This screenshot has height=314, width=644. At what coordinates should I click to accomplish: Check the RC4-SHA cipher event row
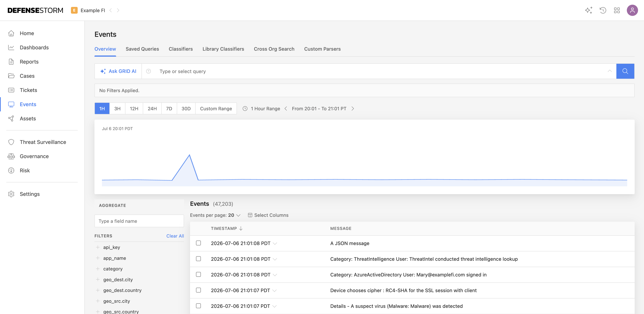coord(198,290)
